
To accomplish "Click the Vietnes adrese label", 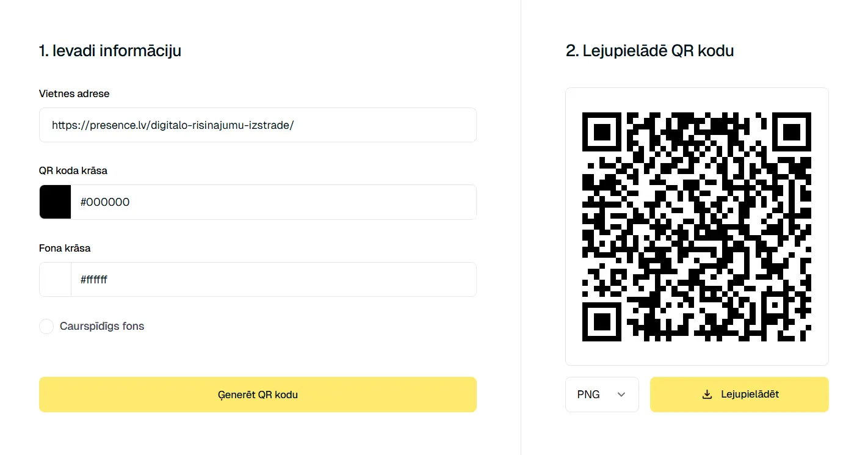I will (74, 93).
